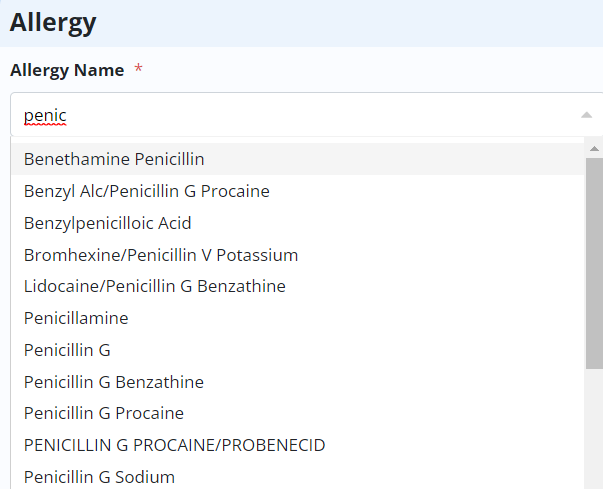Screen dimensions: 603x489
Task: Click the Allergy Name field label
Action: click(66, 70)
